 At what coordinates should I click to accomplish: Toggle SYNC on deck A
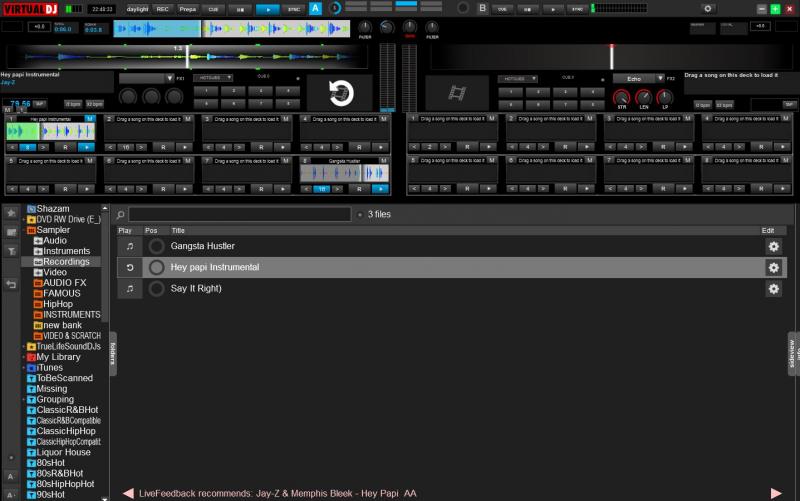tap(294, 9)
